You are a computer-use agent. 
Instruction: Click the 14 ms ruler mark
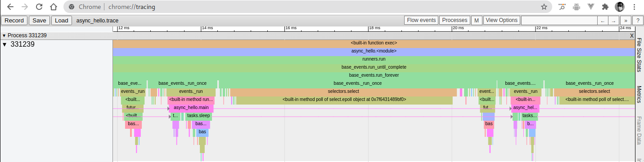[x=207, y=28]
